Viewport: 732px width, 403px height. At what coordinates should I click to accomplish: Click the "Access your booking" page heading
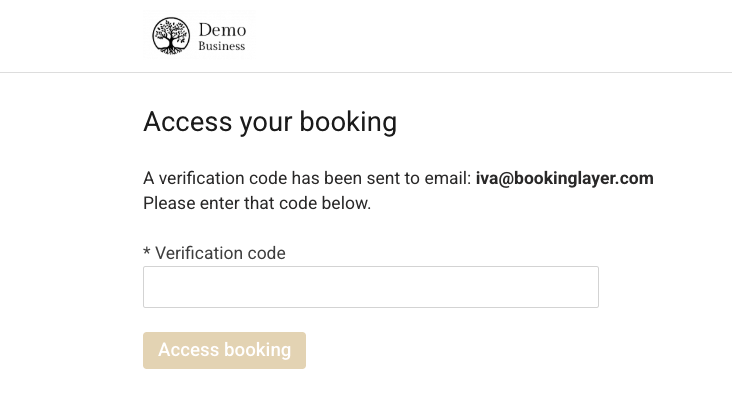(x=270, y=122)
